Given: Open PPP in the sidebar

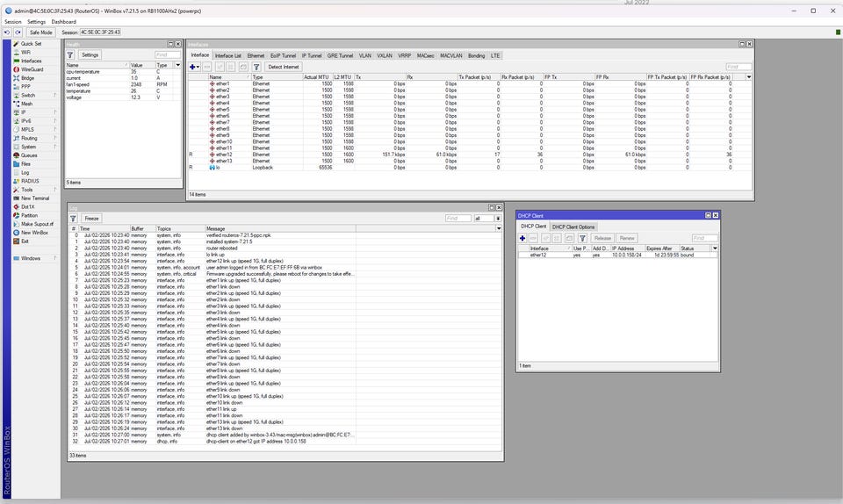Looking at the screenshot, I should tap(25, 87).
